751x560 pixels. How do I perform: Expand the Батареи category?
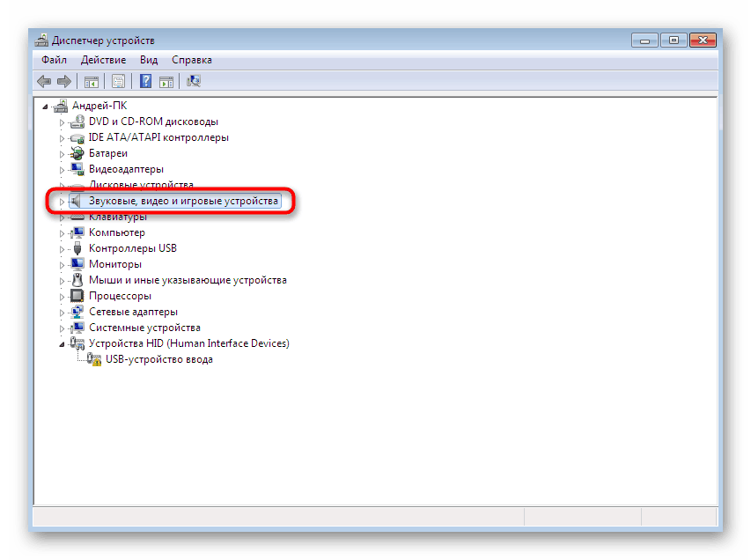62,154
